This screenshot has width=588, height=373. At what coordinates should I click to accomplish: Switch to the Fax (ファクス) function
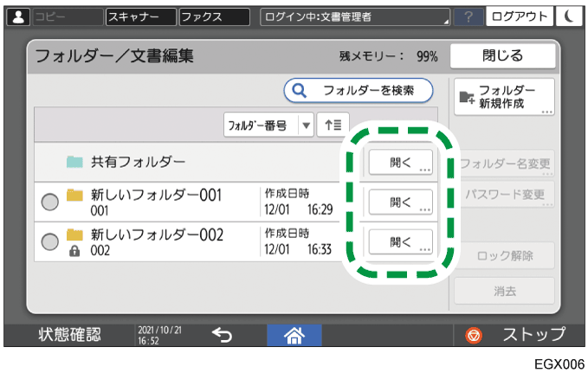(x=215, y=16)
